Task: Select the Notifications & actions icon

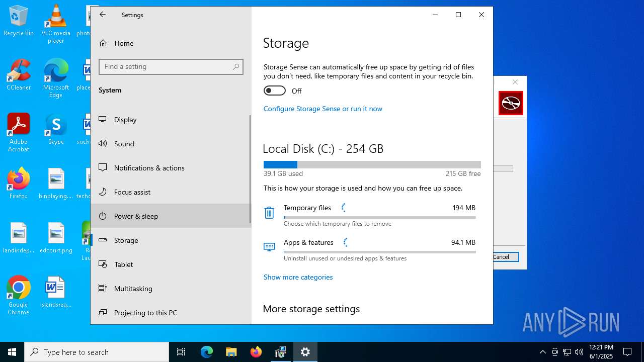Action: pos(103,167)
